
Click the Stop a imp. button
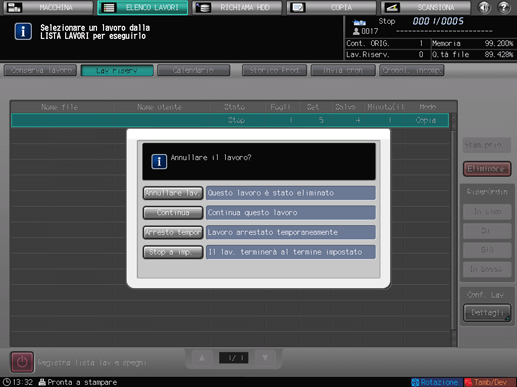click(x=173, y=252)
